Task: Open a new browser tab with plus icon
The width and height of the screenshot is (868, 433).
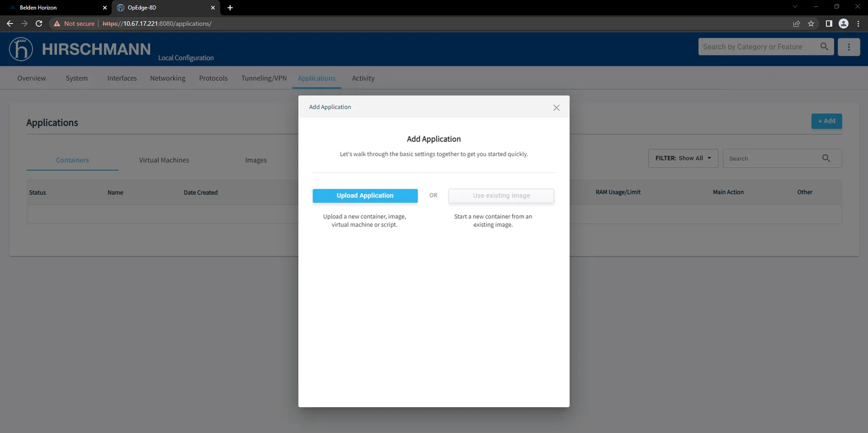Action: pos(230,7)
